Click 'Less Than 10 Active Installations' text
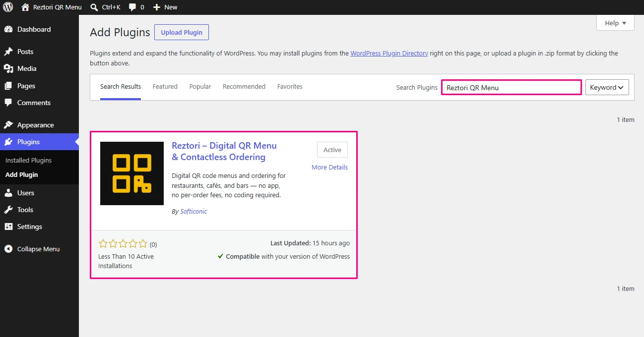This screenshot has width=644, height=337. click(x=126, y=261)
